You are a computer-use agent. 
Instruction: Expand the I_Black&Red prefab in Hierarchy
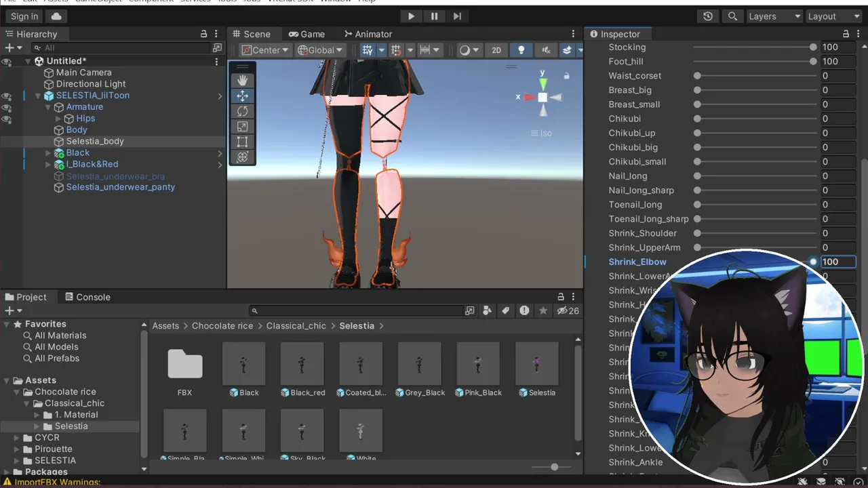point(48,165)
